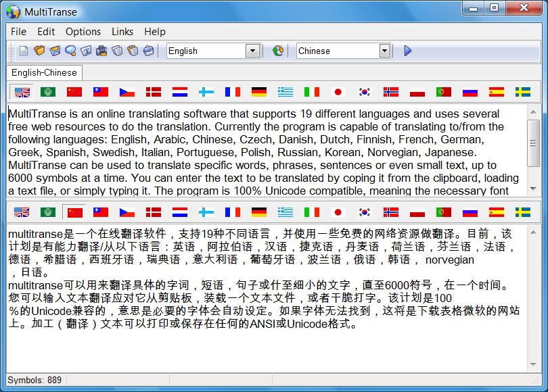Click source text scrollbar thumb

click(533, 143)
